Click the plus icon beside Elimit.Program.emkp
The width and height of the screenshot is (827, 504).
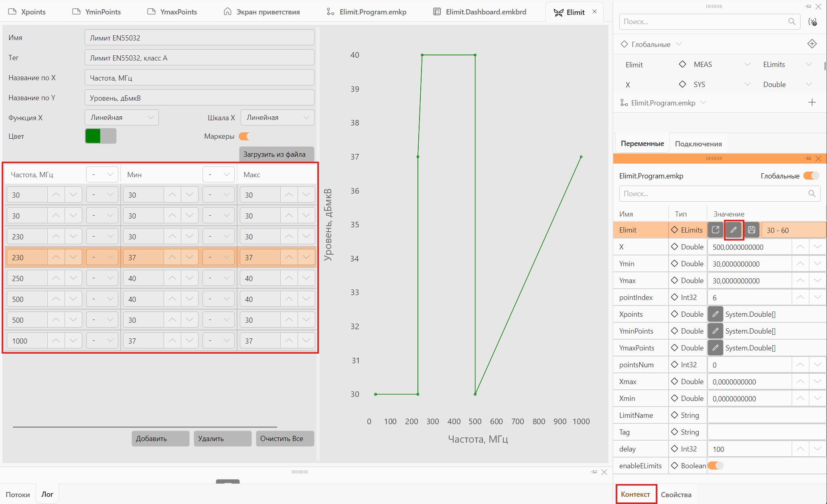tap(812, 103)
